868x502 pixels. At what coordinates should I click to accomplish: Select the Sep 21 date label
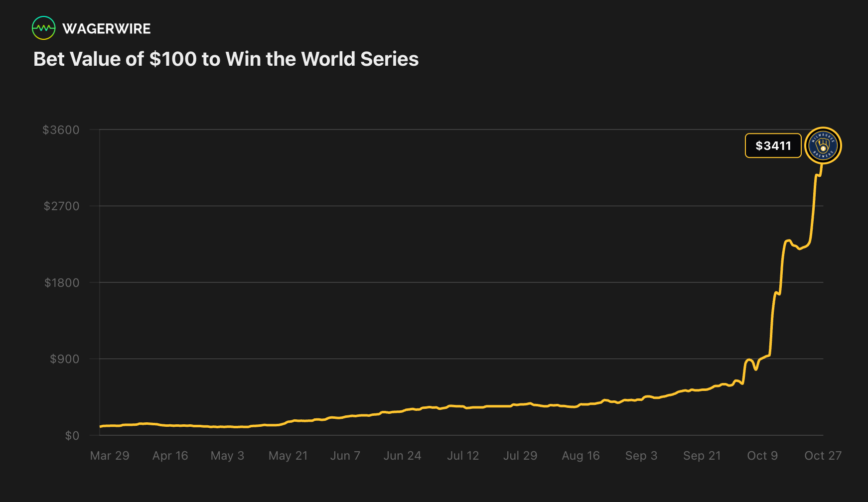pyautogui.click(x=702, y=456)
